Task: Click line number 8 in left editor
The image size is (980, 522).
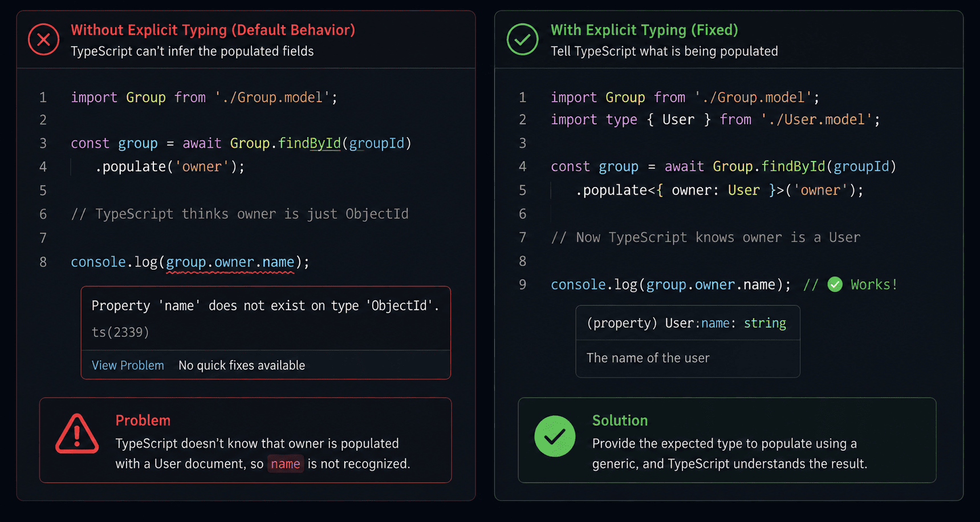Action: tap(43, 262)
